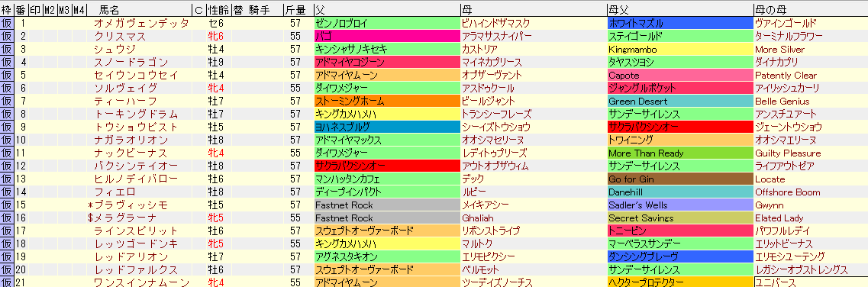
Task: Click the 仮 frame icon for horse 1
Action: coord(7,23)
